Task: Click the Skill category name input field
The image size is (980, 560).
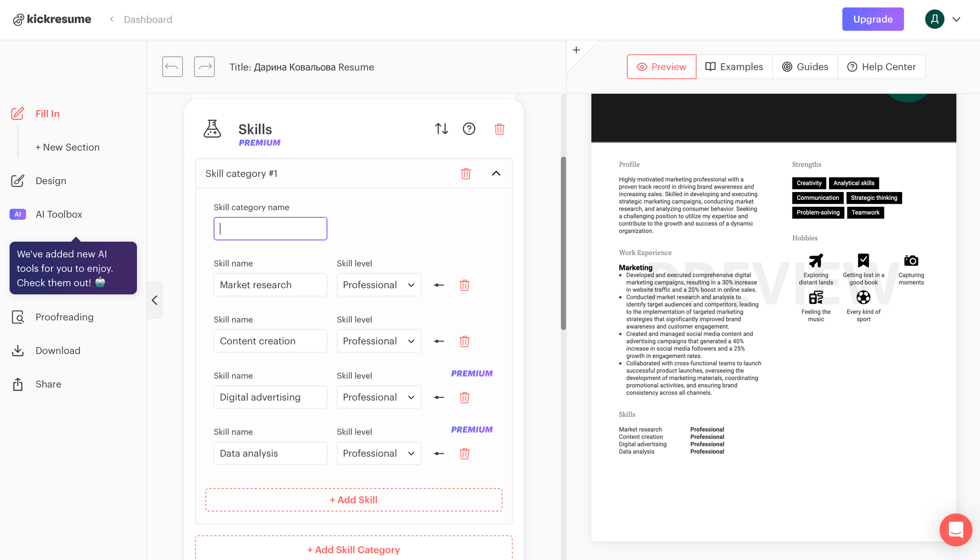Action: click(270, 229)
